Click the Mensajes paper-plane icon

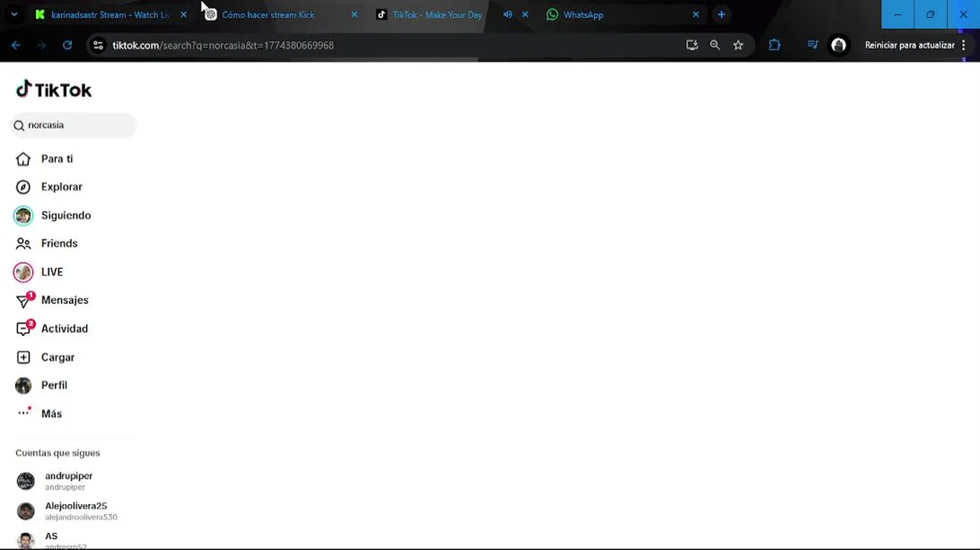click(24, 301)
